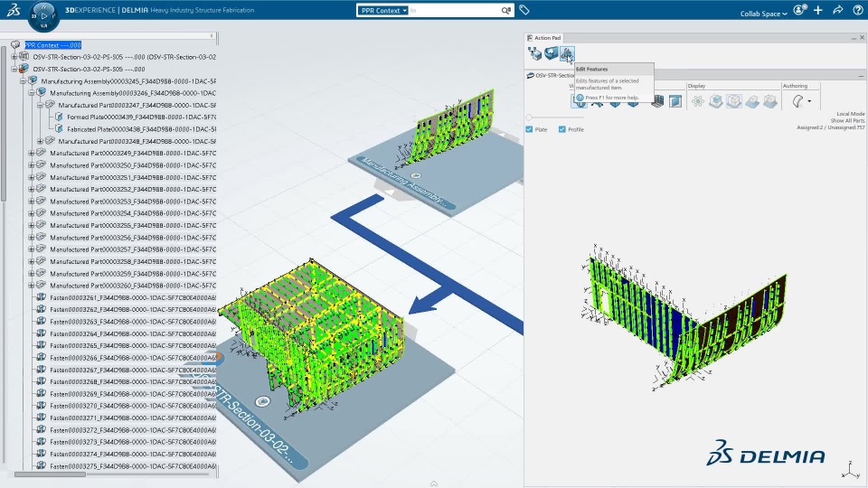Open the Authoring icon dropdown arrow
868x488 pixels.
(809, 101)
